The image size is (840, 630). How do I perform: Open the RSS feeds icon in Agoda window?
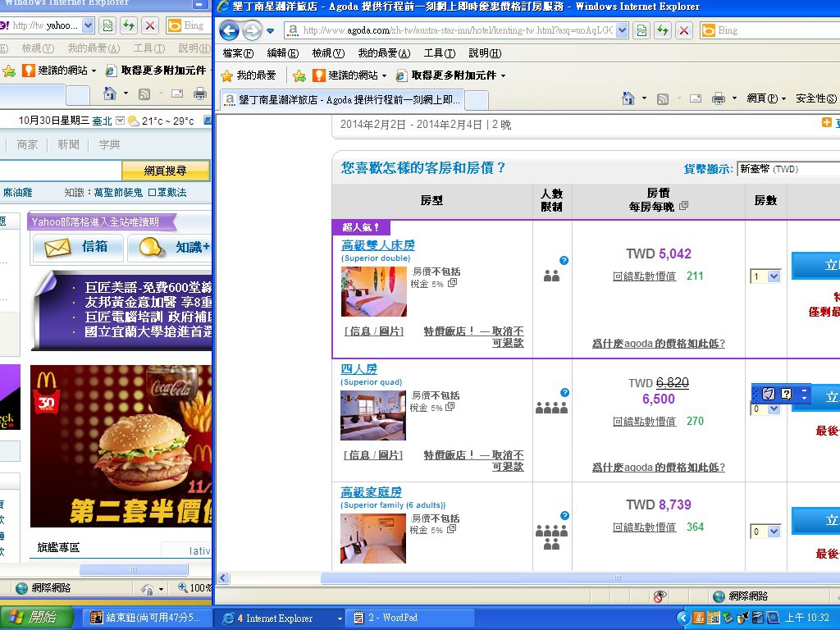coord(663,98)
